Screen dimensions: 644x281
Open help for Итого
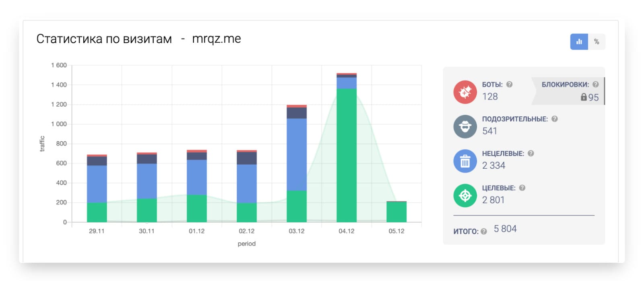484,231
